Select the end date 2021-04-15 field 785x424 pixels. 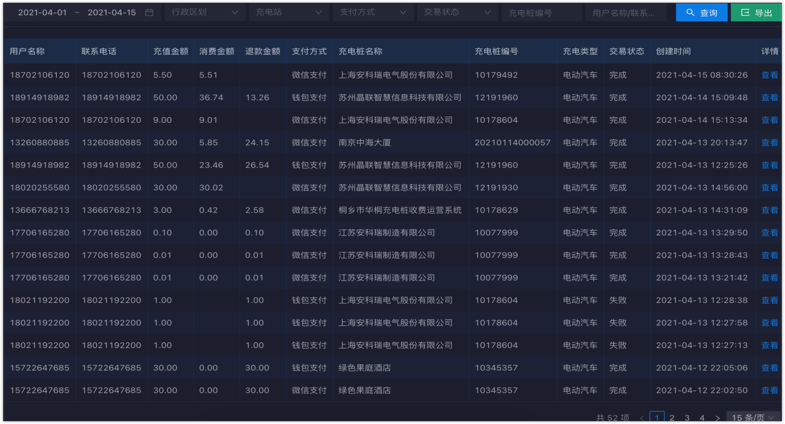point(112,13)
